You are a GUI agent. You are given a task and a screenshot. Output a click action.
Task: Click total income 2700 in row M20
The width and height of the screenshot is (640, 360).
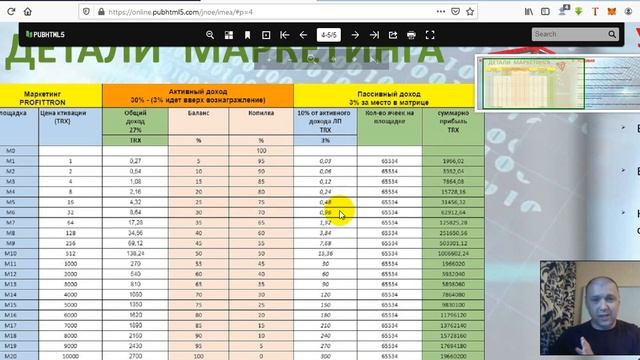(135, 356)
